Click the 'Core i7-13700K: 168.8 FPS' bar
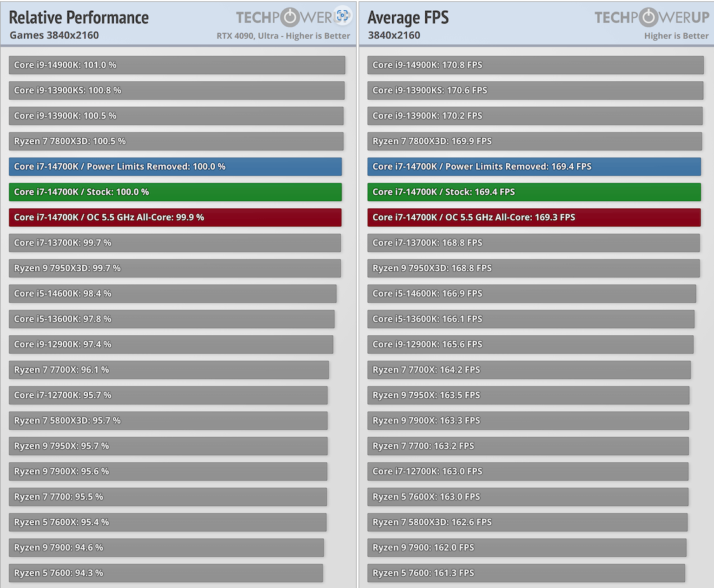This screenshot has width=714, height=588. pos(534,243)
